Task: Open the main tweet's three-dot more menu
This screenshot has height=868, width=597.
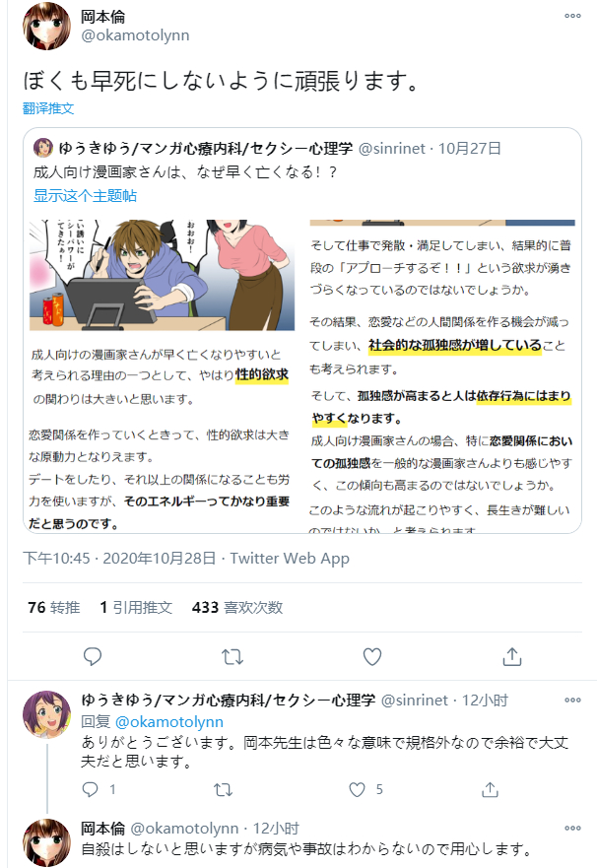Action: coord(572,16)
